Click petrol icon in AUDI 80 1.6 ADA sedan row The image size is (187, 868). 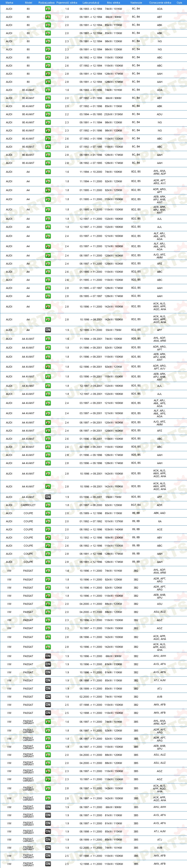click(48, 9)
